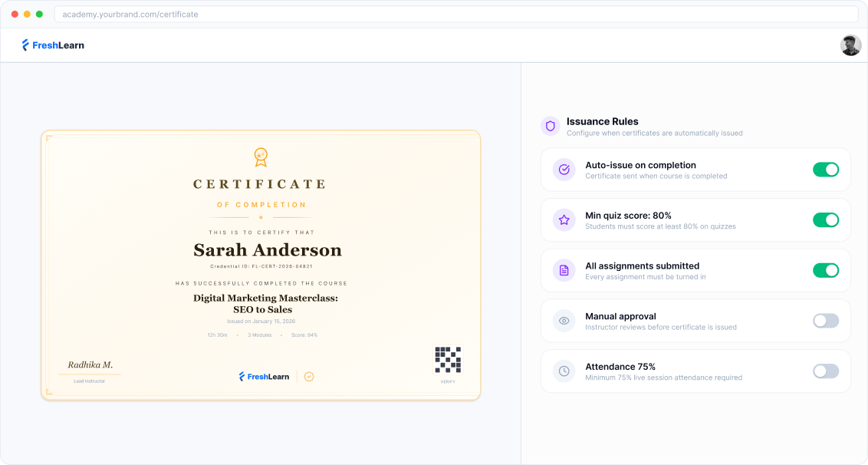Click the verified badge beside certificate logo

coord(309,377)
